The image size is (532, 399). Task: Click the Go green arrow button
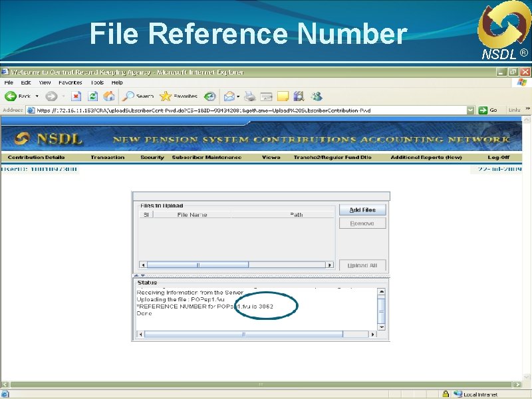tap(483, 110)
